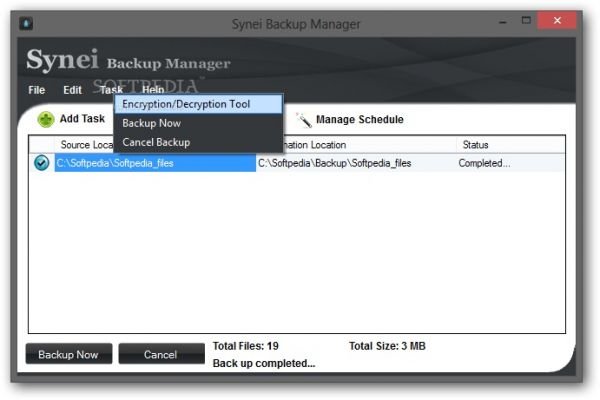Click the Completed... status cell

pos(484,163)
